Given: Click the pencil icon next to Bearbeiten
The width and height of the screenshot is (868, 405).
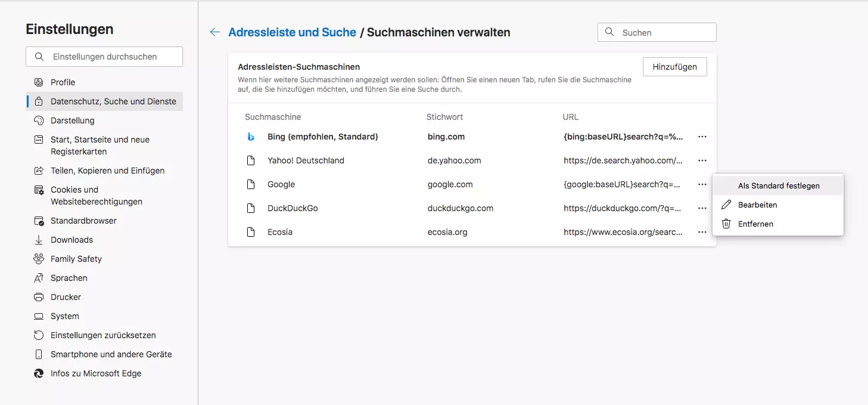Looking at the screenshot, I should [x=726, y=205].
